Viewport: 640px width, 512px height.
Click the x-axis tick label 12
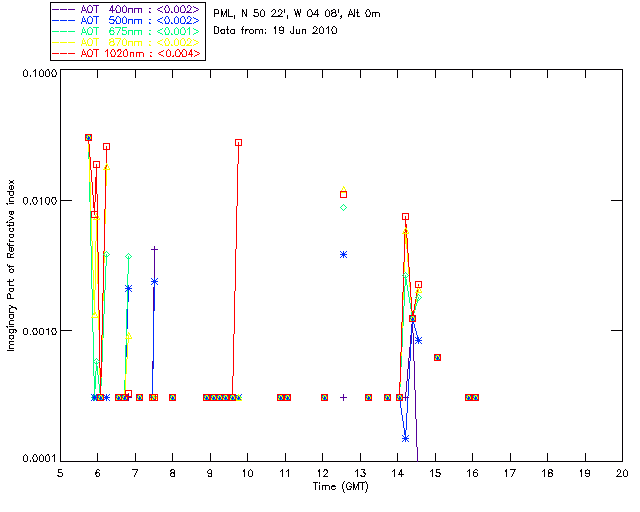point(322,473)
